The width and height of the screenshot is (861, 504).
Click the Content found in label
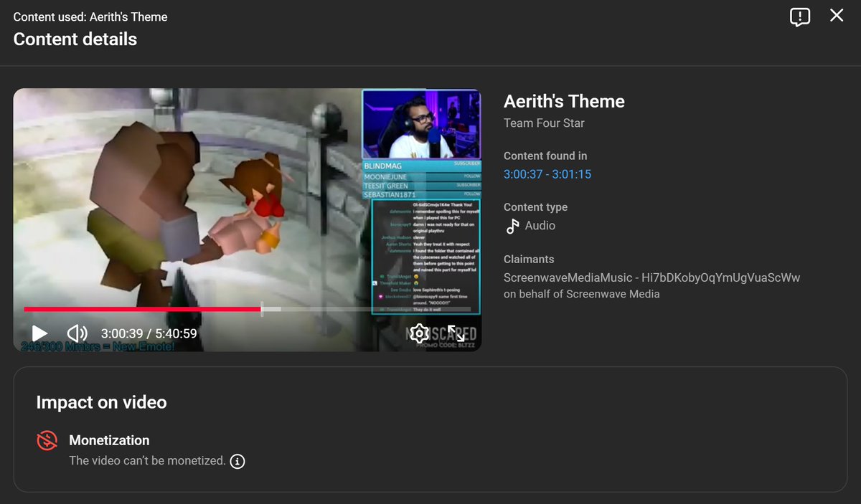click(545, 156)
